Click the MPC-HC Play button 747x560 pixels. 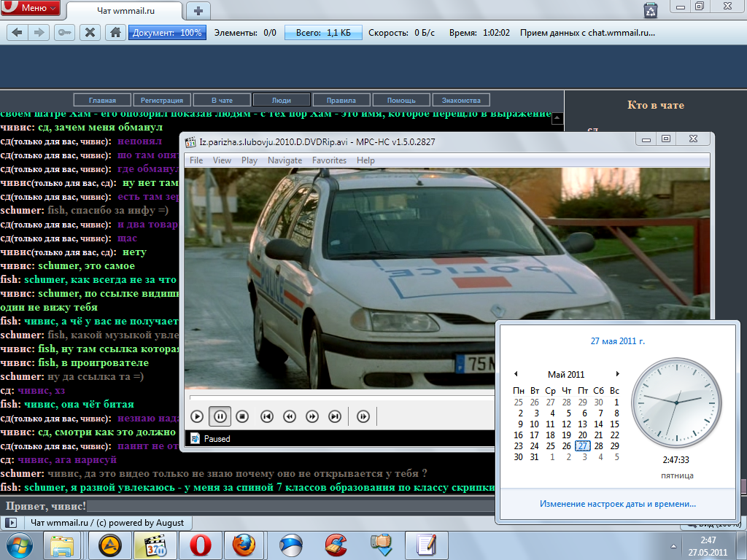[197, 416]
